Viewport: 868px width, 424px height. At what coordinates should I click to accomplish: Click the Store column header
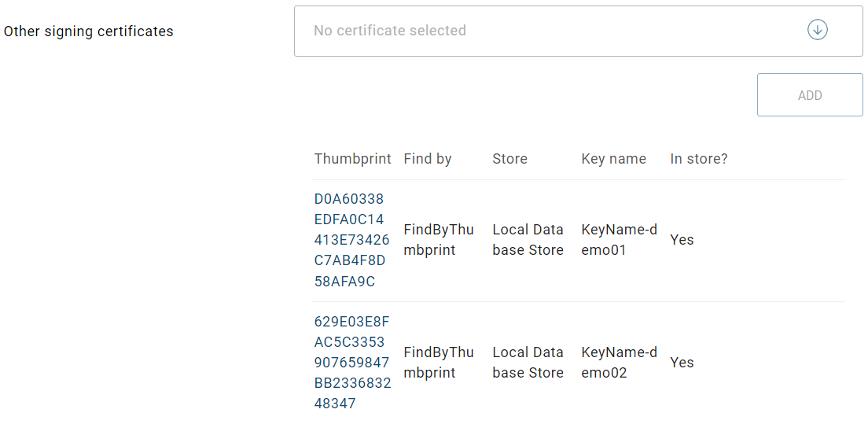pyautogui.click(x=509, y=159)
